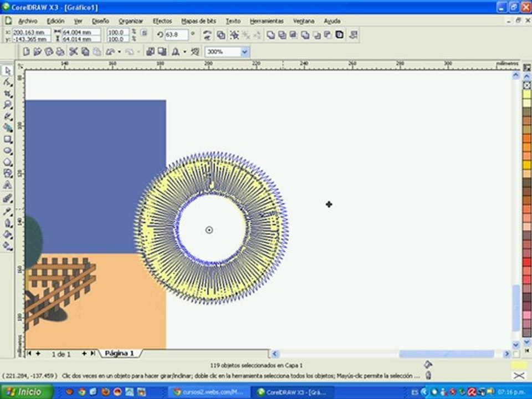Select the Freehand drawing tool
Viewport: 532px width, 399px height.
click(7, 116)
